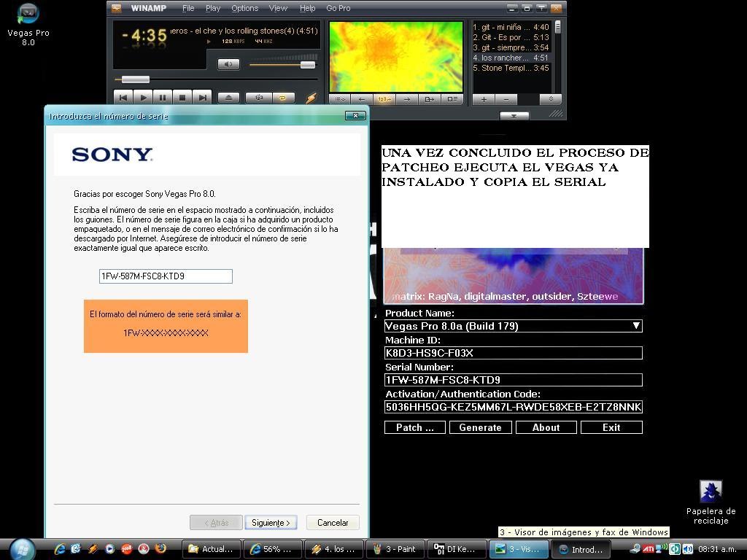Click Generate button in keygen

[x=480, y=427]
